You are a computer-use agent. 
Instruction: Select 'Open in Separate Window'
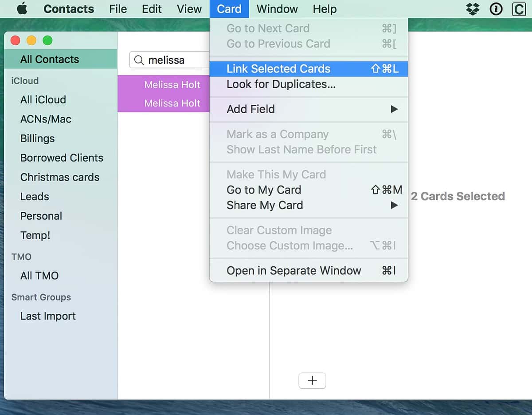coord(294,270)
